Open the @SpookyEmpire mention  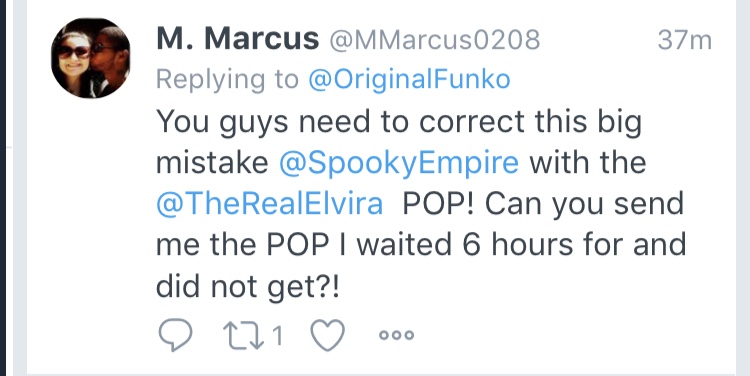tap(399, 164)
